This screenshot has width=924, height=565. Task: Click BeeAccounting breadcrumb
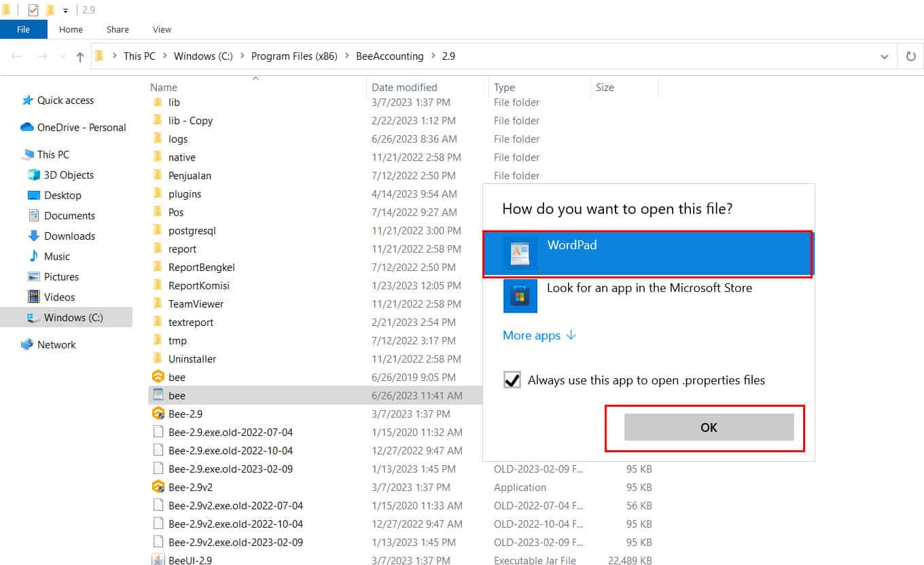coord(389,56)
